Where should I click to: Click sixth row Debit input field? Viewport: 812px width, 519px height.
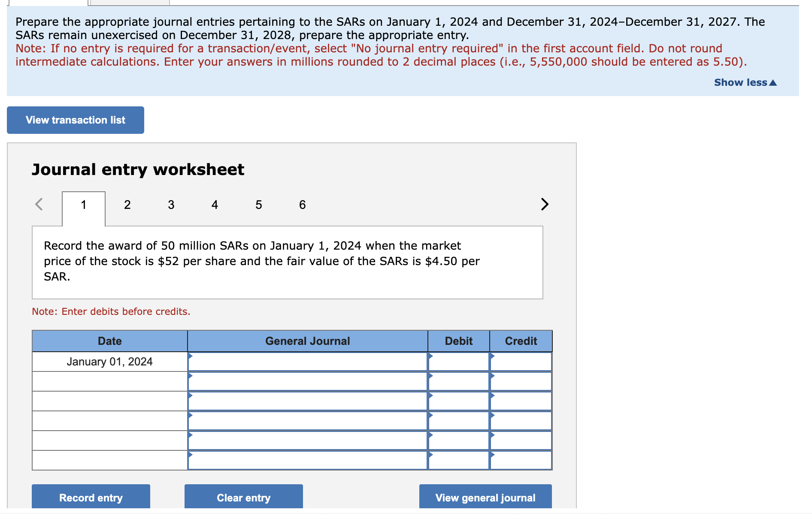coord(459,460)
